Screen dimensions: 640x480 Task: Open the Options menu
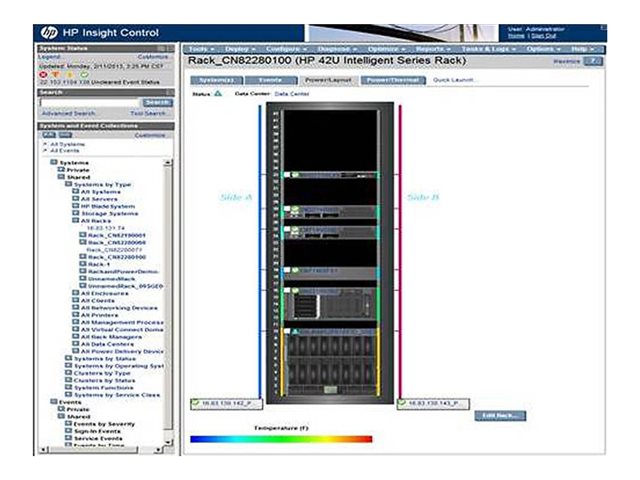[x=543, y=49]
